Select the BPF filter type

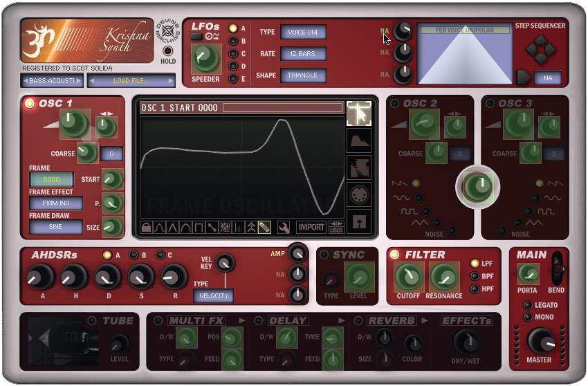(x=475, y=276)
